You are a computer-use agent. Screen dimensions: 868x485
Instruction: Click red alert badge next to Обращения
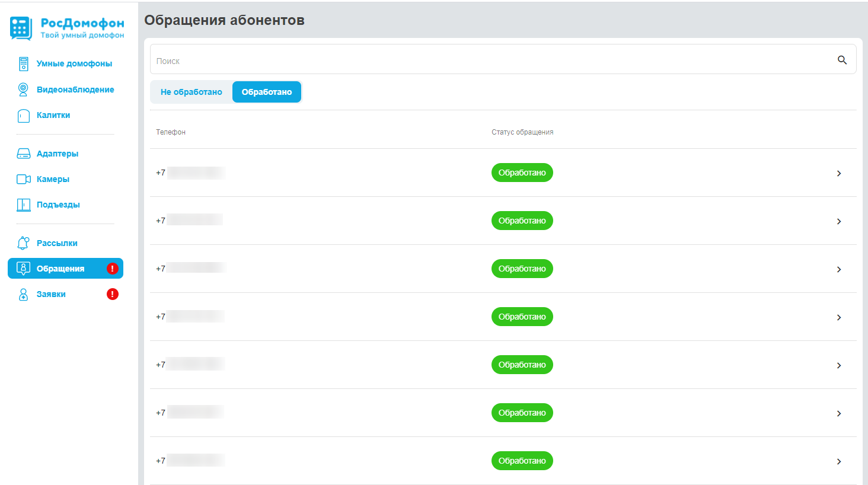(112, 269)
